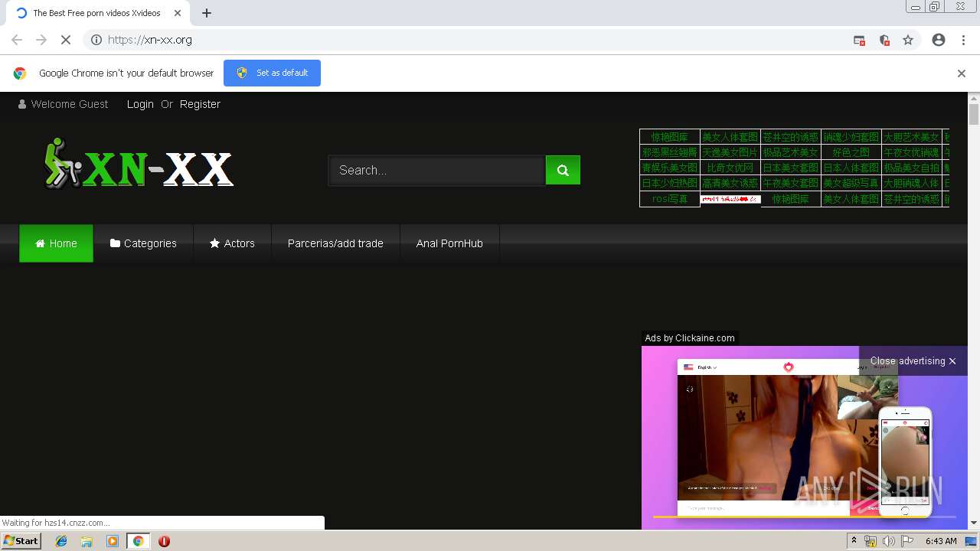Focus the Search input field

[437, 171]
